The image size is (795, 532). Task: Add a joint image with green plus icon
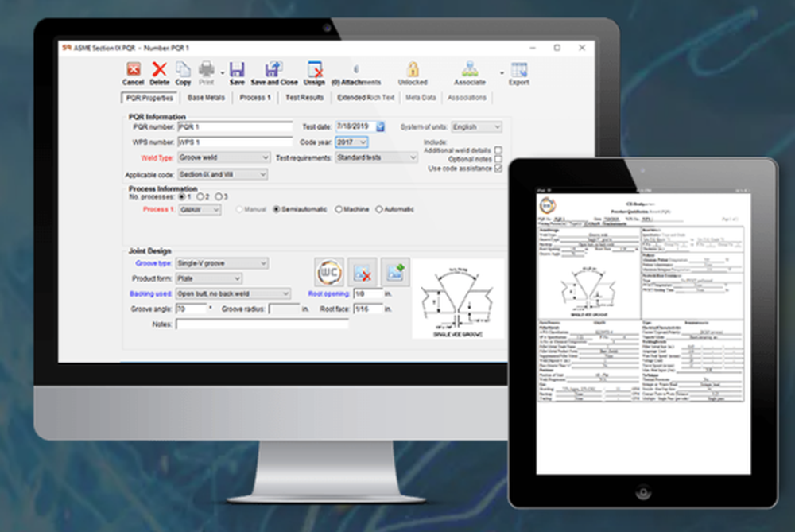click(x=395, y=272)
